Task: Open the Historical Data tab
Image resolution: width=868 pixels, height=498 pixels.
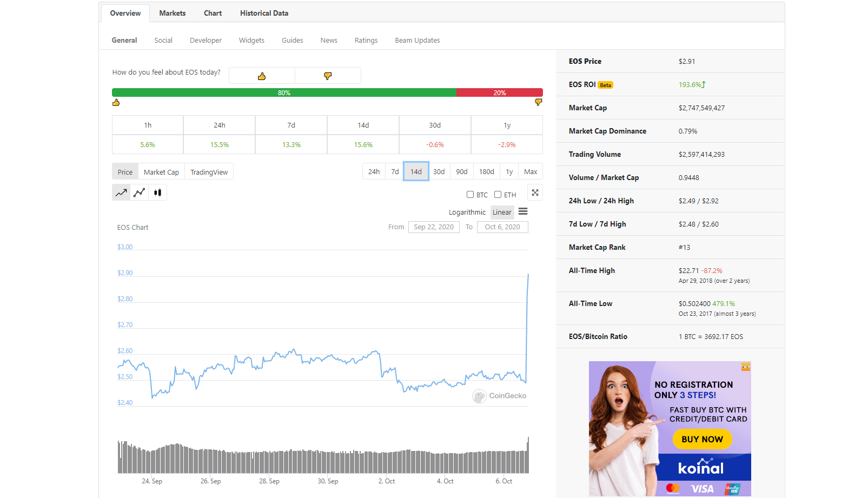Action: (x=264, y=13)
